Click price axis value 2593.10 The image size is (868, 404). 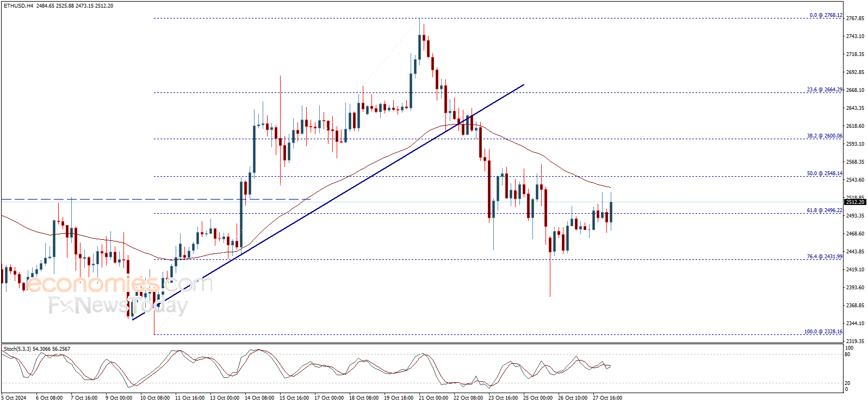[855, 144]
